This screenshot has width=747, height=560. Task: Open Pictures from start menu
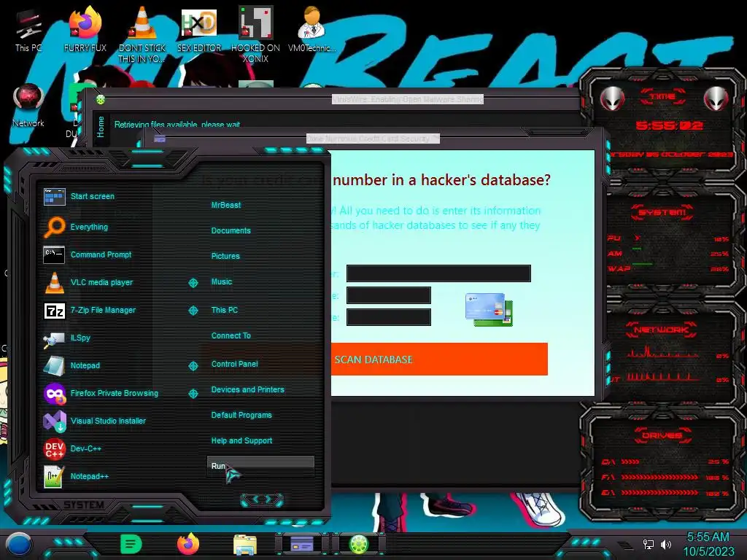pos(225,256)
